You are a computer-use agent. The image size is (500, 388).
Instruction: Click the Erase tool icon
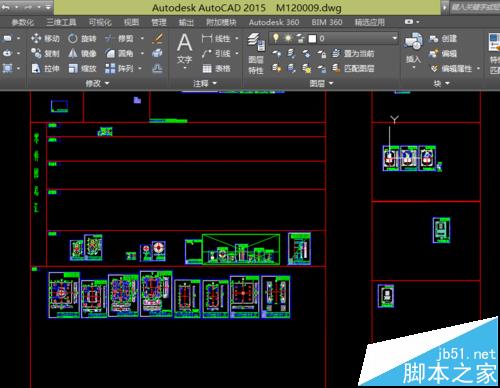[157, 38]
